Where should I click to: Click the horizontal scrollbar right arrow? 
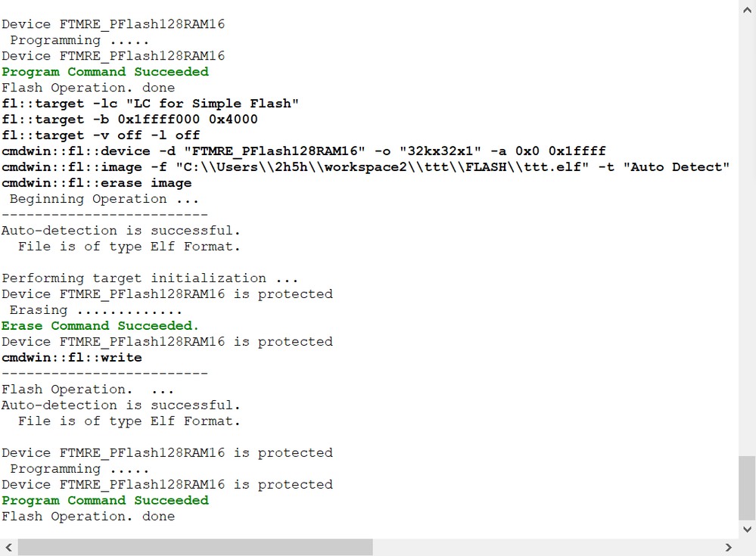tap(729, 547)
